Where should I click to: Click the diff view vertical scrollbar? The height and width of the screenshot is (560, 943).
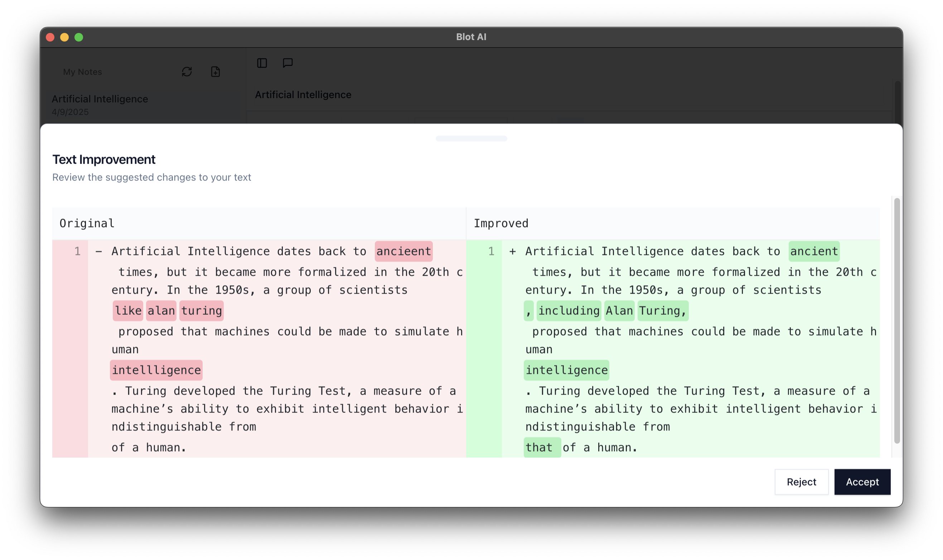point(896,321)
